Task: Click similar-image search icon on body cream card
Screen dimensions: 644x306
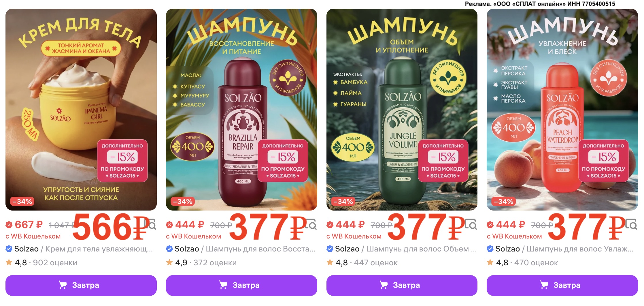Action: pos(150,224)
